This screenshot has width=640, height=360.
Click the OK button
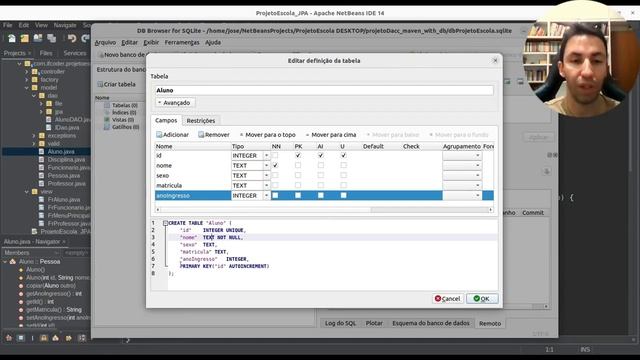click(x=482, y=299)
